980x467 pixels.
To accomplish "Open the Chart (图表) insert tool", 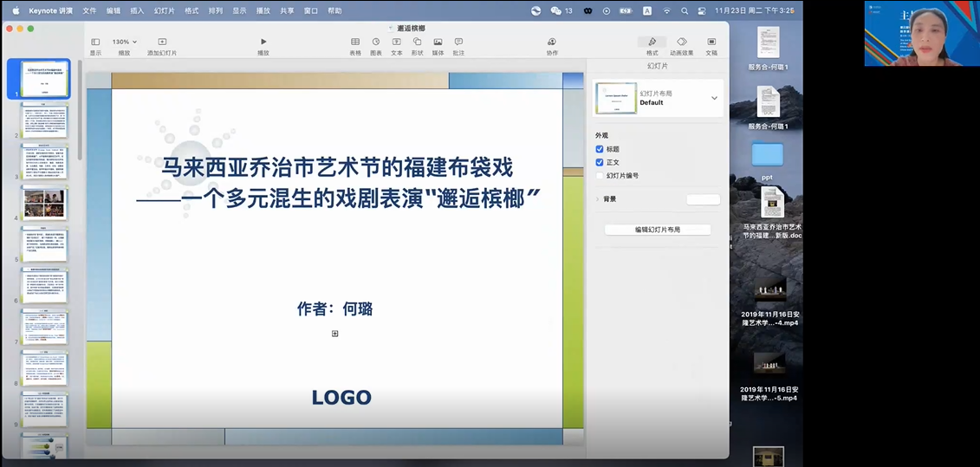I will pos(376,42).
